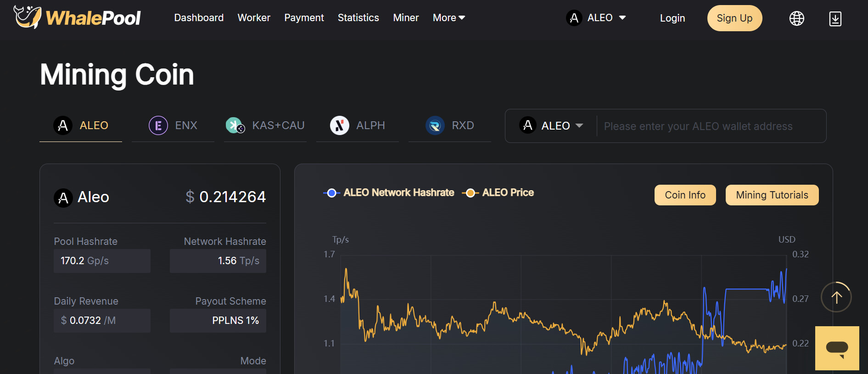Open the Miner page
868x374 pixels.
click(406, 18)
